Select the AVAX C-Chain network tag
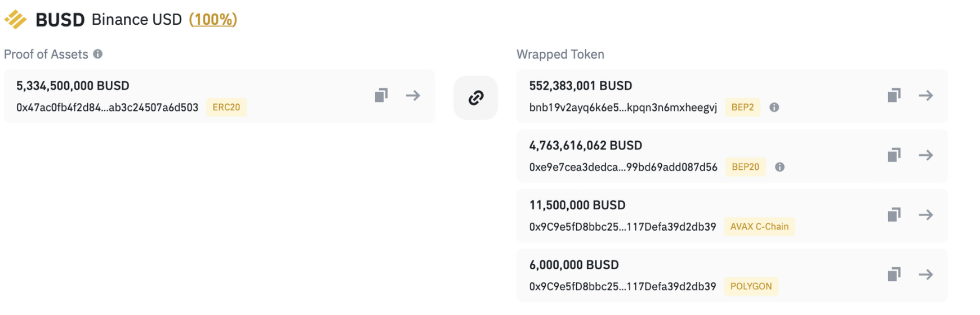The image size is (980, 315). click(759, 227)
